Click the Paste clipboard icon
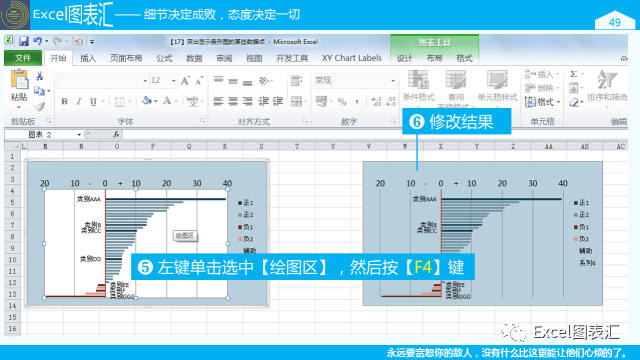 tap(19, 79)
